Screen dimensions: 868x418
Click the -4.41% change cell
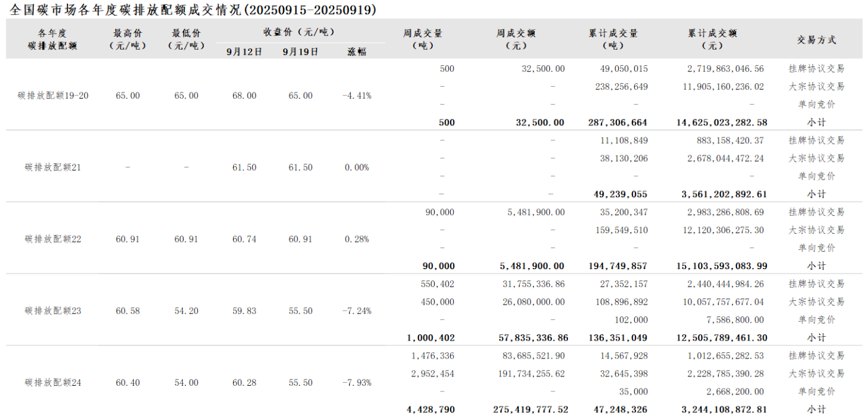[x=356, y=96]
